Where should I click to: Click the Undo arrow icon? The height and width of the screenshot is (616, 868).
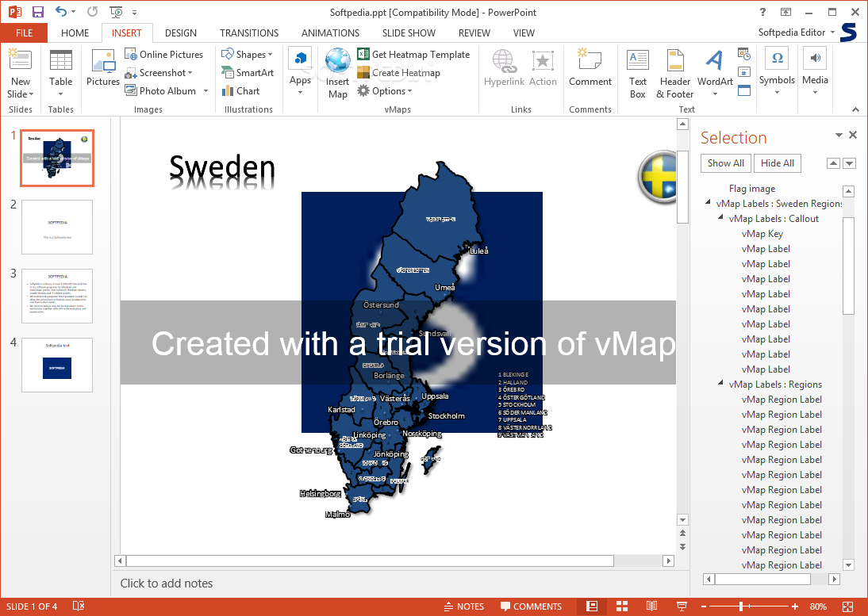[x=61, y=12]
